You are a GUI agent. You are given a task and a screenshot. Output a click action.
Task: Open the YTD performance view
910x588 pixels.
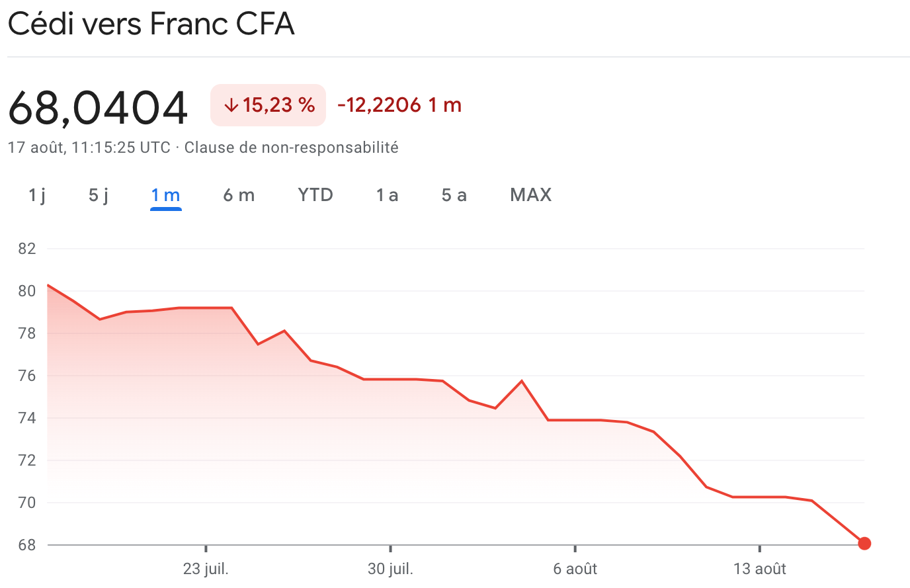click(x=315, y=194)
